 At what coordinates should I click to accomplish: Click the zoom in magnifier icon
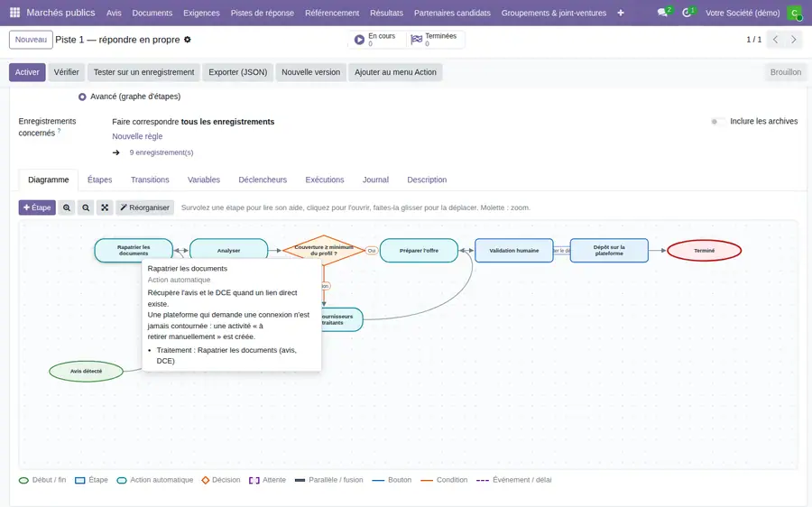(x=67, y=207)
